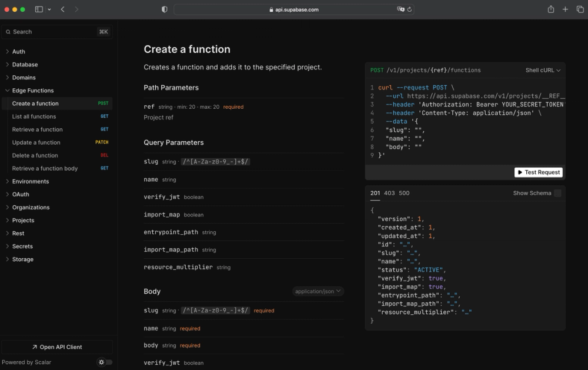Click the Test Request button
The height and width of the screenshot is (370, 588).
pos(538,172)
